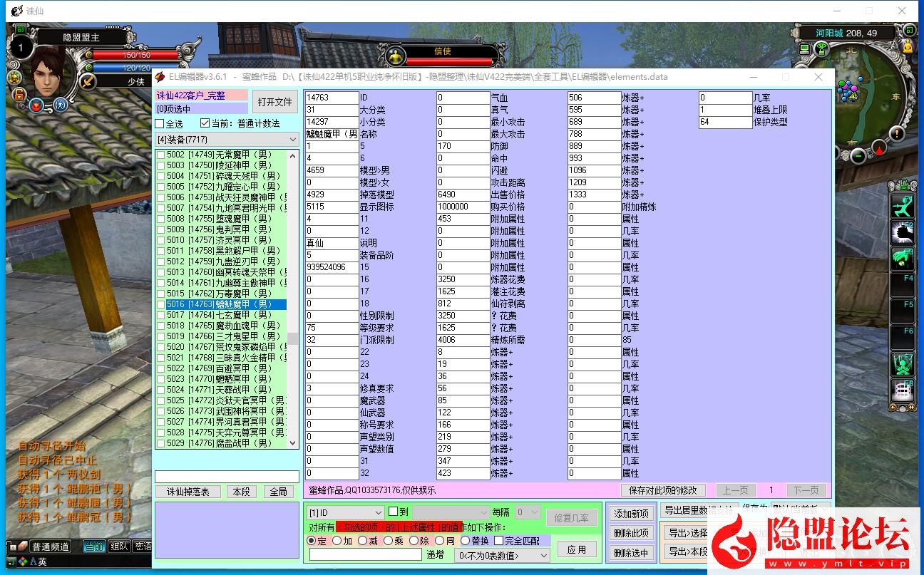Screen dimensions: 924x575
Task: Activate the F2 punch skill slot
Action: pyautogui.click(x=903, y=232)
